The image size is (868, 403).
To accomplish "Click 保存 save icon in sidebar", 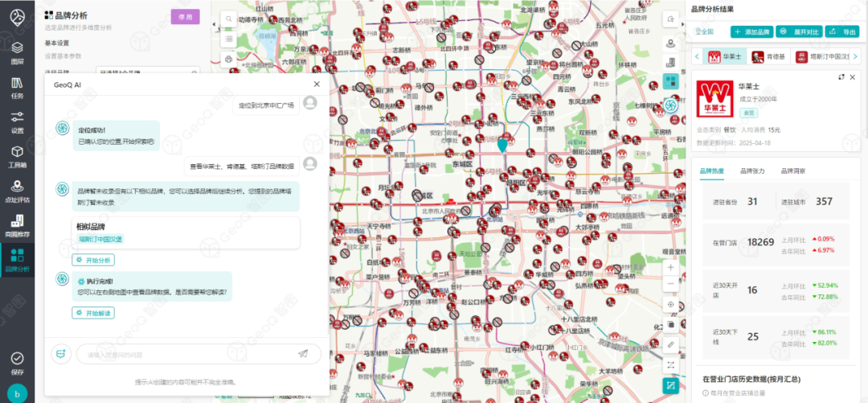I will pyautogui.click(x=17, y=362).
